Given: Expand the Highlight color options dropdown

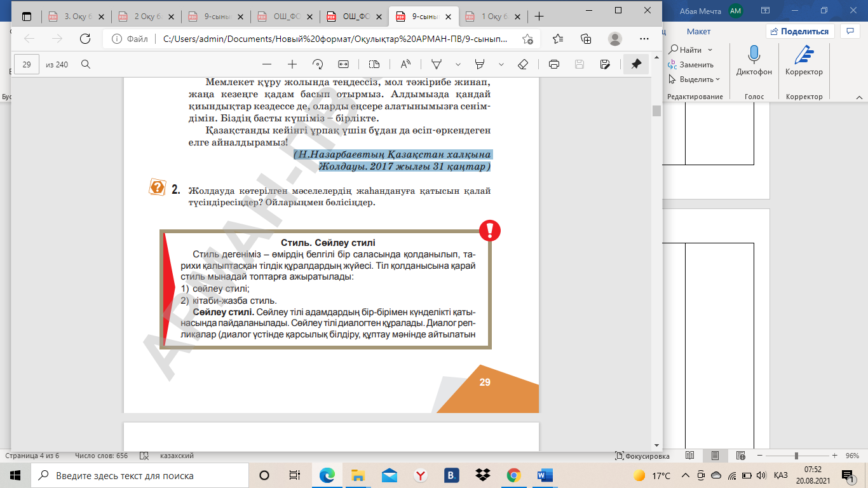Looking at the screenshot, I should point(501,64).
